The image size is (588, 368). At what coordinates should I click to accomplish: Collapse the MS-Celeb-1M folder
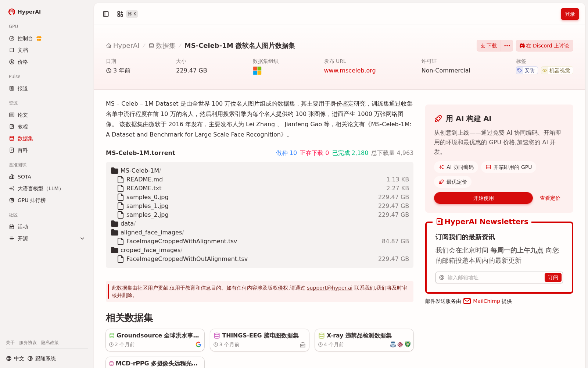(x=136, y=170)
